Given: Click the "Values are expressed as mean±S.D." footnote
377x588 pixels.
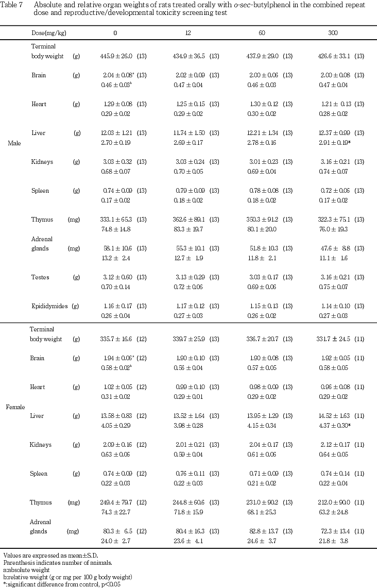Looking at the screenshot, I should 44,556.
